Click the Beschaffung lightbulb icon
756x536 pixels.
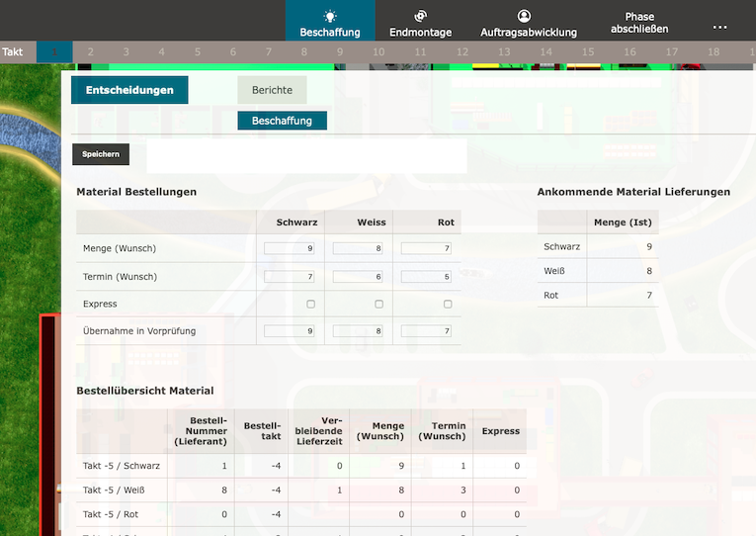330,16
